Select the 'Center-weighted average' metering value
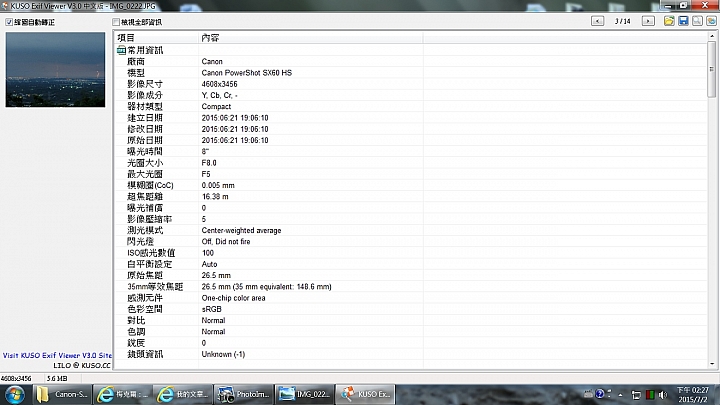Image resolution: width=720 pixels, height=405 pixels. (242, 231)
